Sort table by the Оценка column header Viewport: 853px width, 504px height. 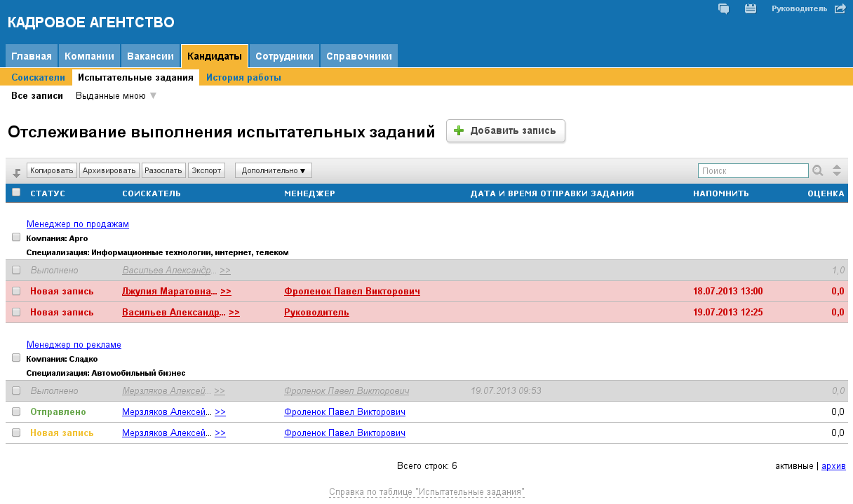click(x=825, y=193)
